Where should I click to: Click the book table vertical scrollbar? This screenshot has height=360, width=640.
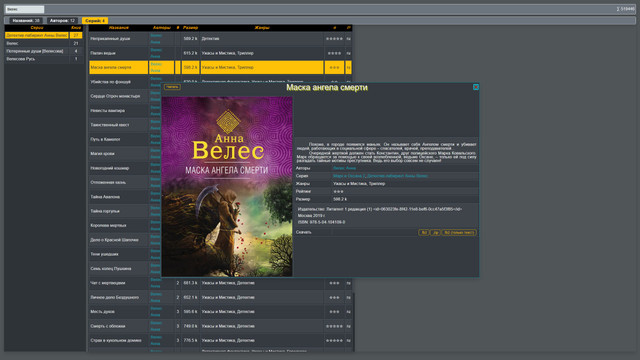click(x=353, y=322)
